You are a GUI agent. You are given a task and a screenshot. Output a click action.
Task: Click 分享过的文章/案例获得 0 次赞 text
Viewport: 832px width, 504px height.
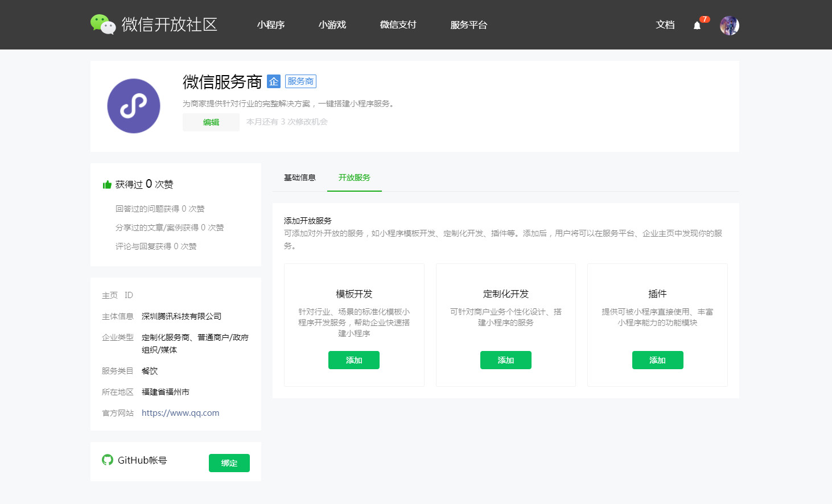[x=170, y=228]
